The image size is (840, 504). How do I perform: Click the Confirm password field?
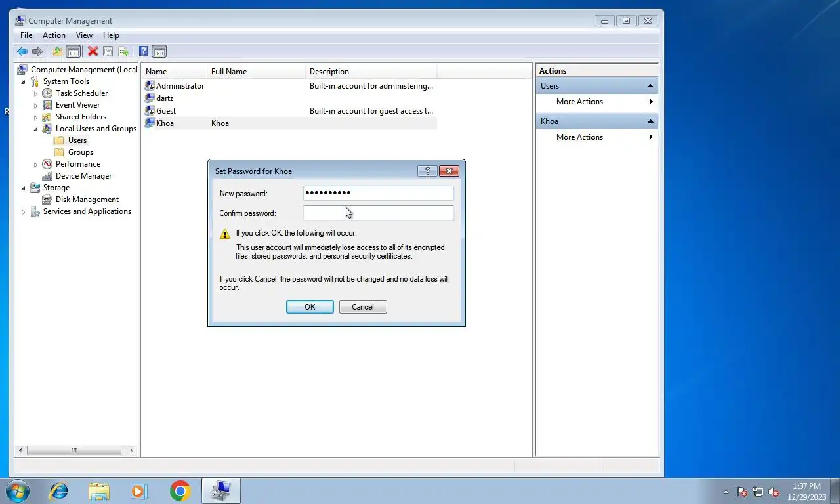pos(378,213)
